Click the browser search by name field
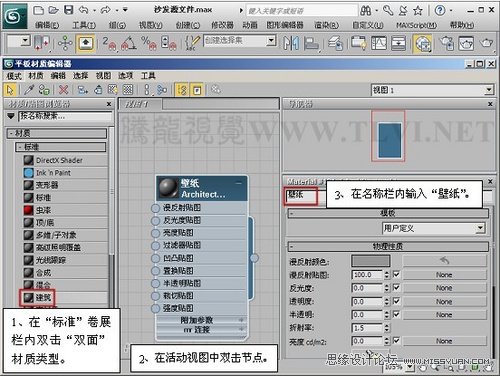The height and width of the screenshot is (376, 500). pyautogui.click(x=65, y=116)
